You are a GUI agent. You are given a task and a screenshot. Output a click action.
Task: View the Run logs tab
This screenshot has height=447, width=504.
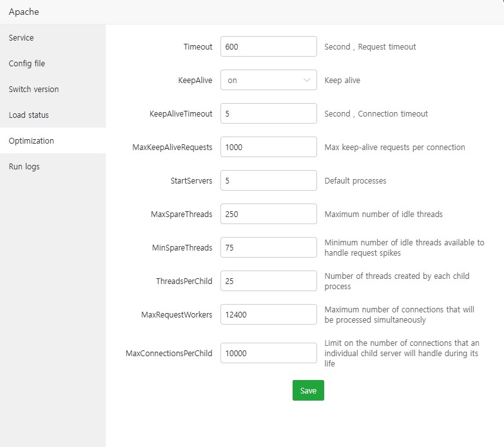point(24,167)
